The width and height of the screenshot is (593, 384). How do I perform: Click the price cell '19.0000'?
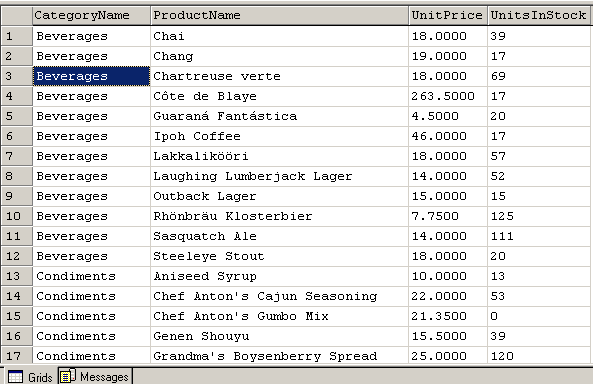tap(448, 56)
